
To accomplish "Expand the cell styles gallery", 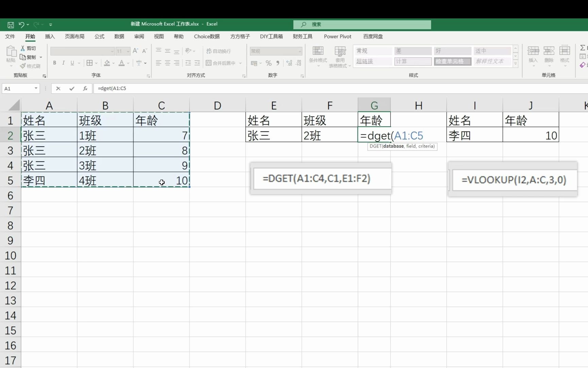I will [516, 63].
